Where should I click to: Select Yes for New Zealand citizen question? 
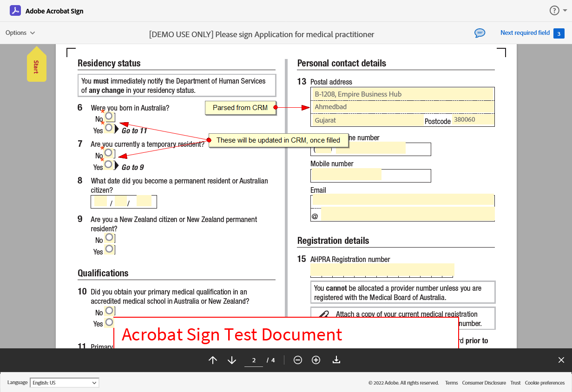tap(109, 249)
